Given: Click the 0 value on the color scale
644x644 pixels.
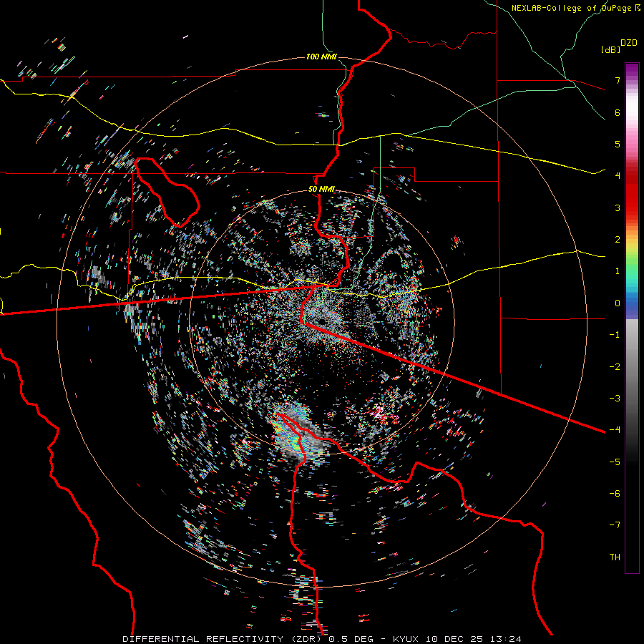Looking at the screenshot, I should [618, 303].
